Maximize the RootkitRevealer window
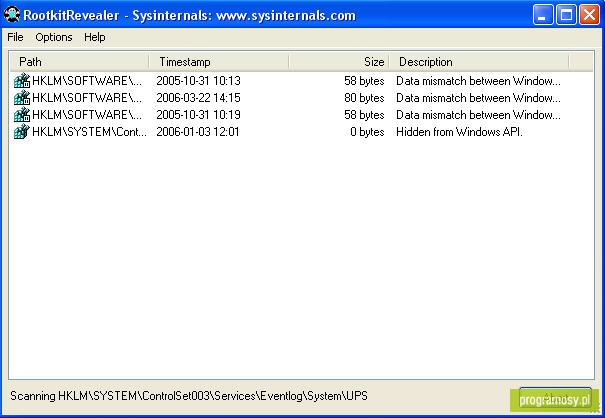605x418 pixels. [x=566, y=15]
